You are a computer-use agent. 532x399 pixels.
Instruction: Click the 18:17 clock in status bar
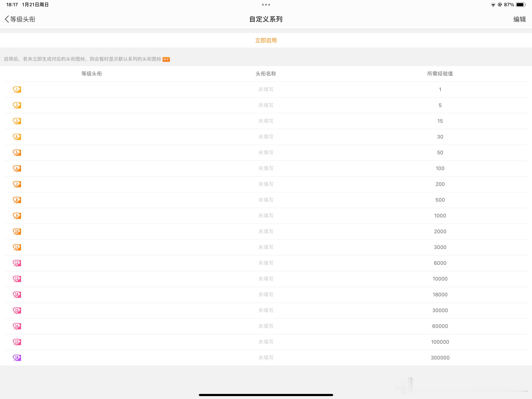pos(12,4)
